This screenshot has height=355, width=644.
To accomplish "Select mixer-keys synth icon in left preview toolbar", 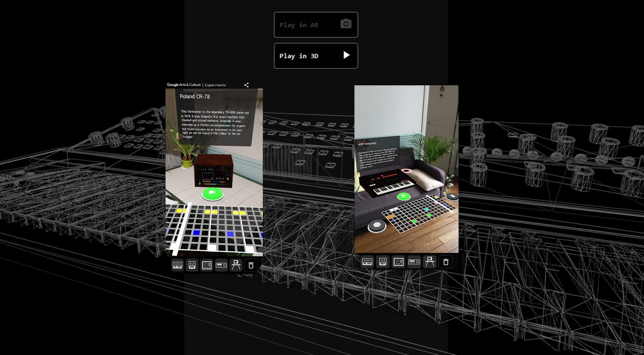I will point(192,265).
